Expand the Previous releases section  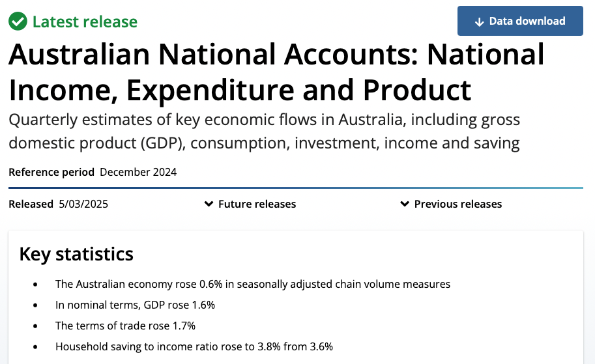(x=451, y=204)
